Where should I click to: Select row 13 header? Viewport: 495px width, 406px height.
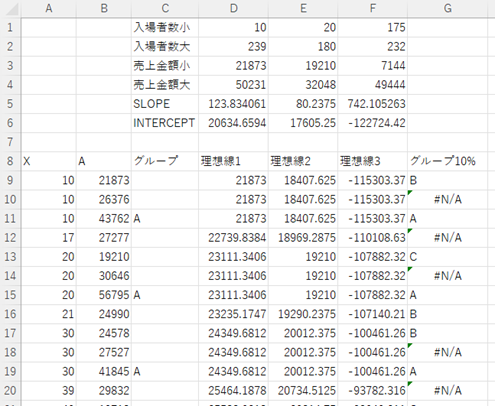pyautogui.click(x=10, y=257)
